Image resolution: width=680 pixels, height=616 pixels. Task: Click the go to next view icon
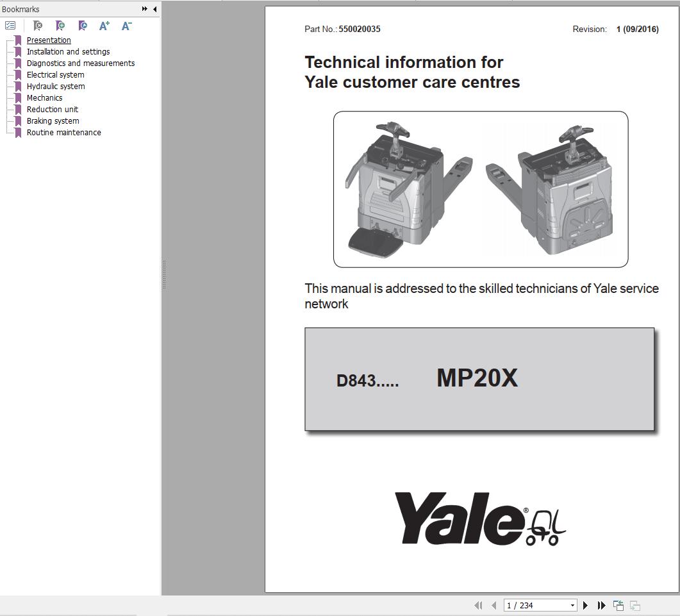click(x=635, y=605)
